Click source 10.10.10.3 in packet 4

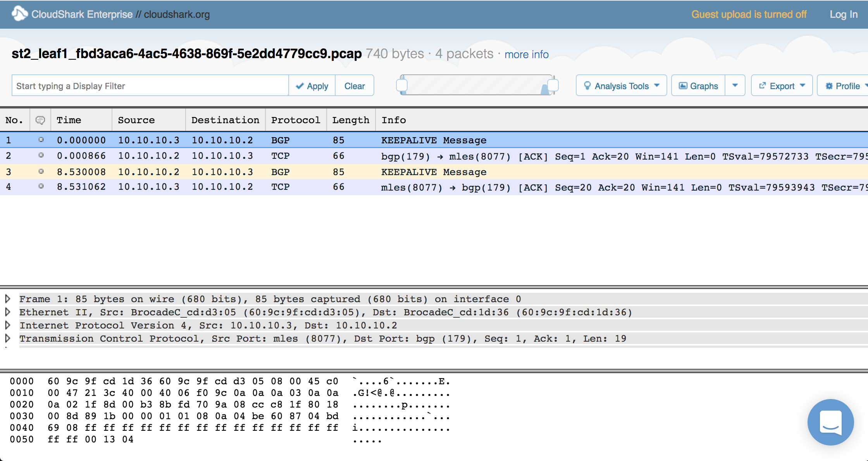[x=149, y=187]
